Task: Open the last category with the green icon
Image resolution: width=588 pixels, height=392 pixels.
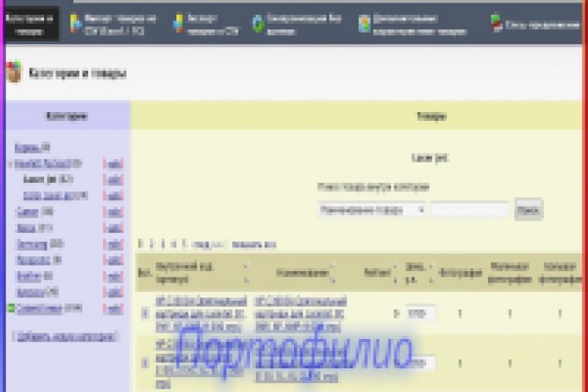Action: click(x=39, y=309)
